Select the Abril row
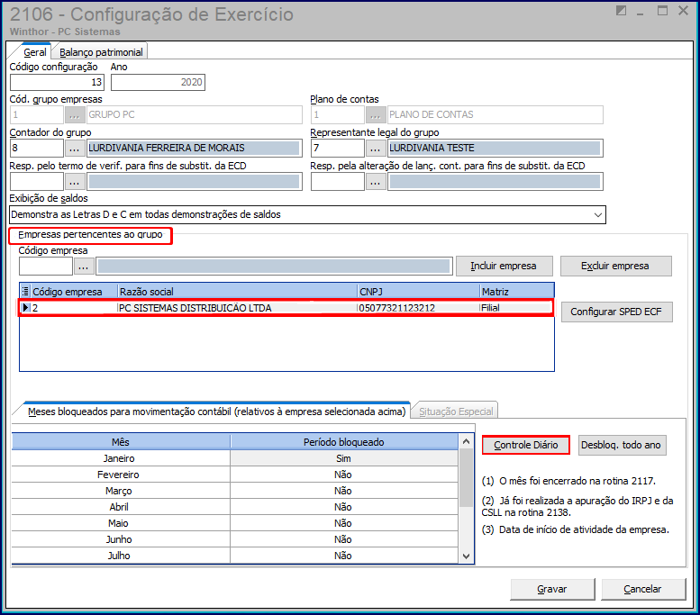The image size is (700, 615). tap(235, 507)
